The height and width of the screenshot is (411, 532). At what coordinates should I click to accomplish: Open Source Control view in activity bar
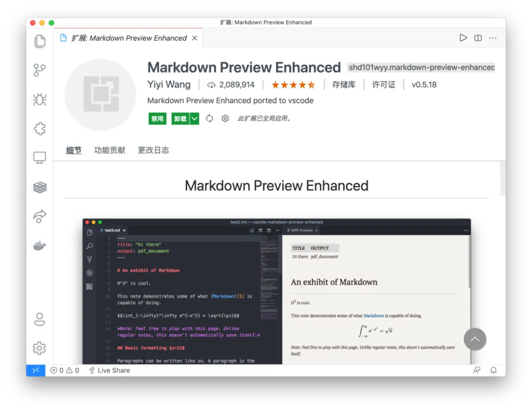40,70
